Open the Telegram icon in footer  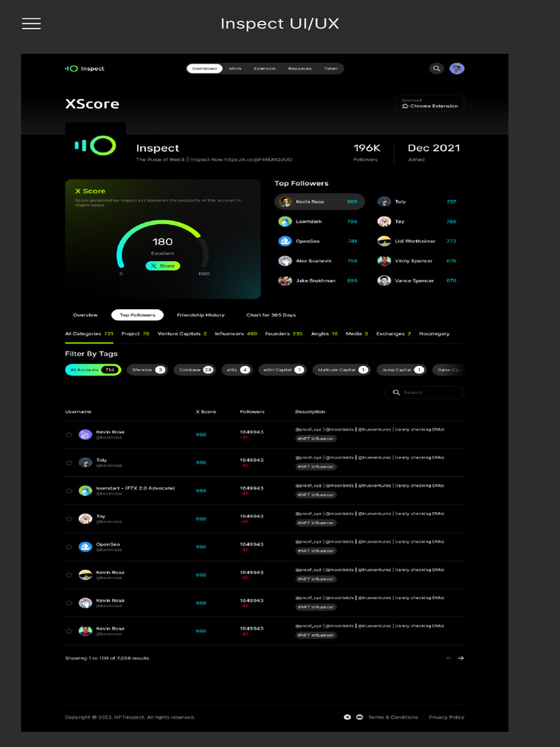click(347, 717)
